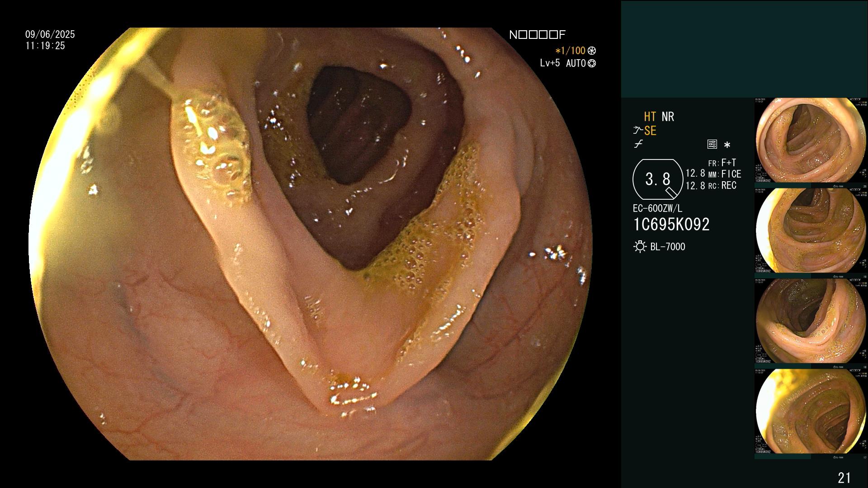Click the structure enhancement curve icon
This screenshot has width=868, height=488.
tap(638, 131)
